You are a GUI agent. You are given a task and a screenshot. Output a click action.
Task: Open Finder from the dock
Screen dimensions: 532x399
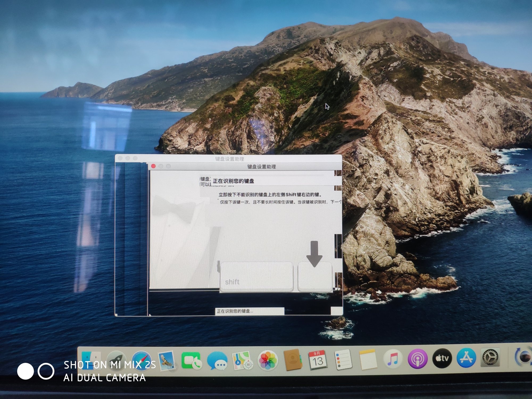[91, 360]
